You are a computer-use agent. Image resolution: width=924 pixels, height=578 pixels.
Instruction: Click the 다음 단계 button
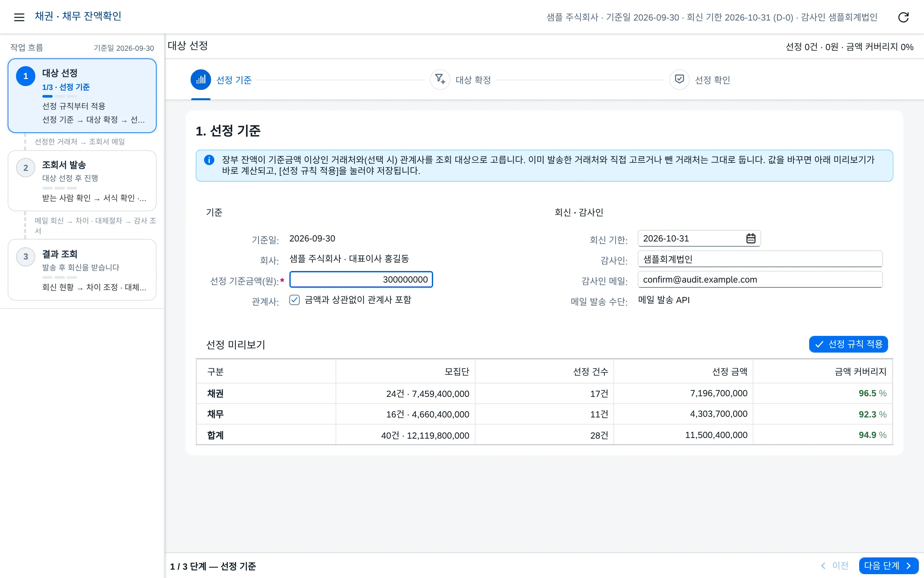pyautogui.click(x=888, y=565)
